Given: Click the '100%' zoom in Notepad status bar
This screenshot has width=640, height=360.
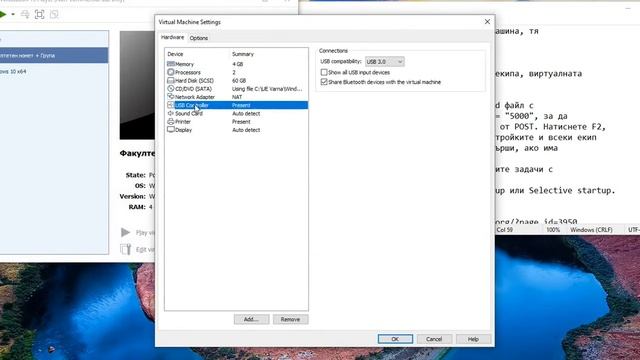Looking at the screenshot, I should tap(553, 230).
